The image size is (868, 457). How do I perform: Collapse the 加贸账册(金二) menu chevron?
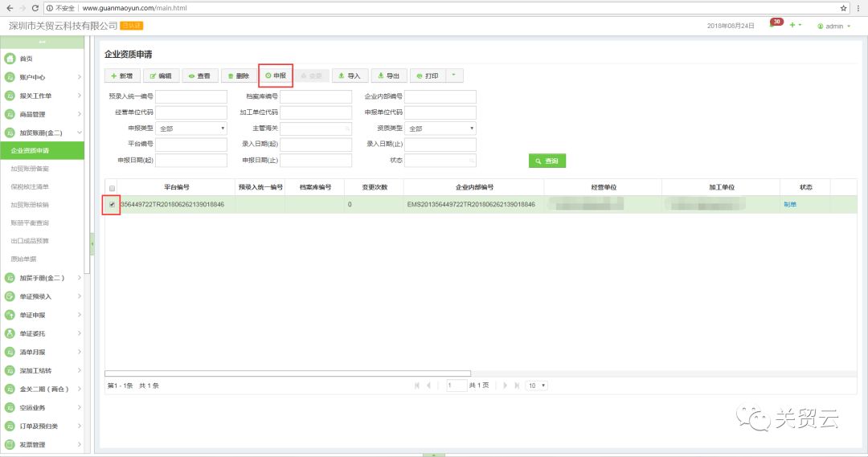pyautogui.click(x=79, y=133)
